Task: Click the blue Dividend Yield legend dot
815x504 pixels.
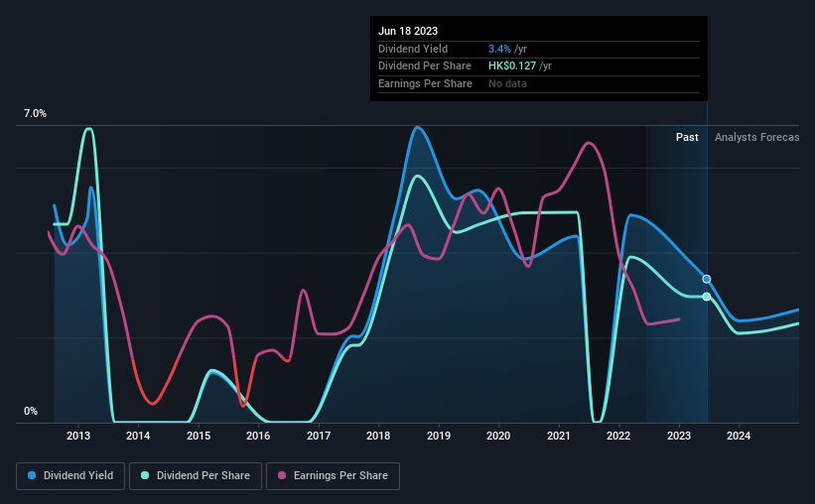Action: pos(32,475)
